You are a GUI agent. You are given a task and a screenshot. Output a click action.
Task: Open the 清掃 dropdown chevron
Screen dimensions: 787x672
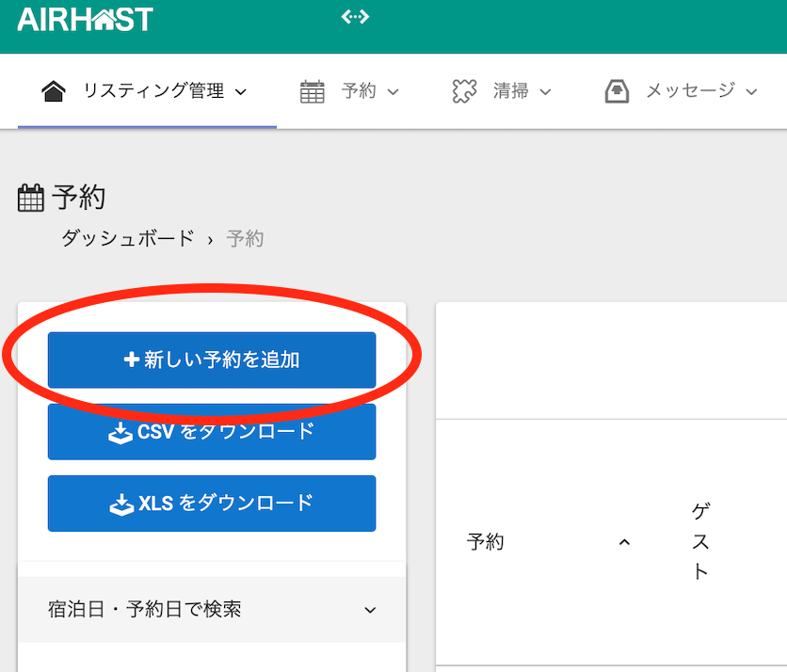click(545, 92)
